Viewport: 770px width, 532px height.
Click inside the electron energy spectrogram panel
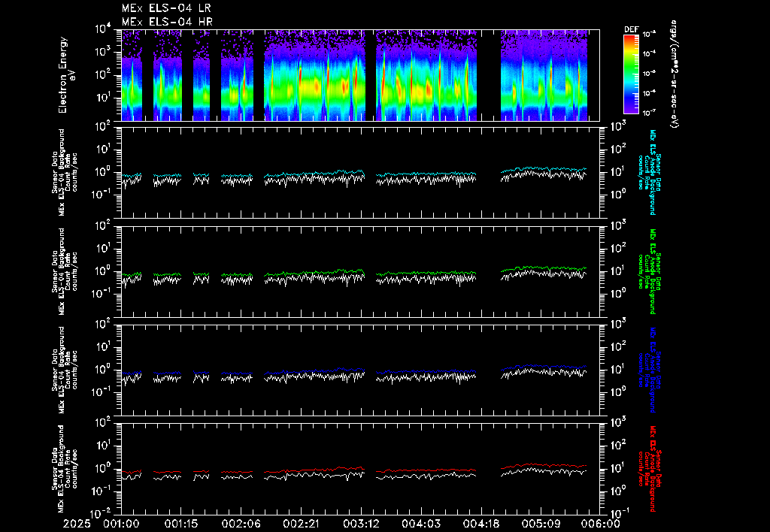360,75
